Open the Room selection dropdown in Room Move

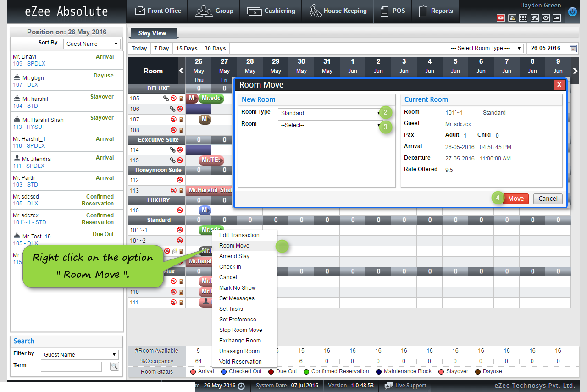tap(327, 124)
